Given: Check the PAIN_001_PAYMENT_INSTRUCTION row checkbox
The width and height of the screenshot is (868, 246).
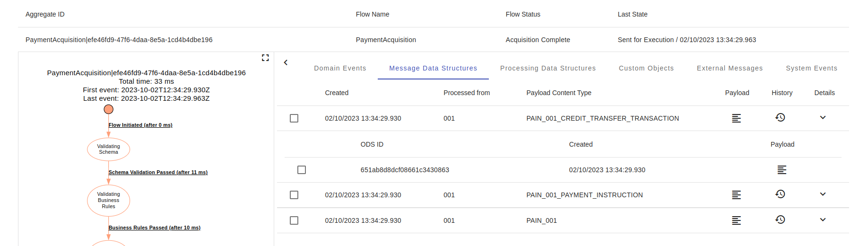Looking at the screenshot, I should coord(294,195).
